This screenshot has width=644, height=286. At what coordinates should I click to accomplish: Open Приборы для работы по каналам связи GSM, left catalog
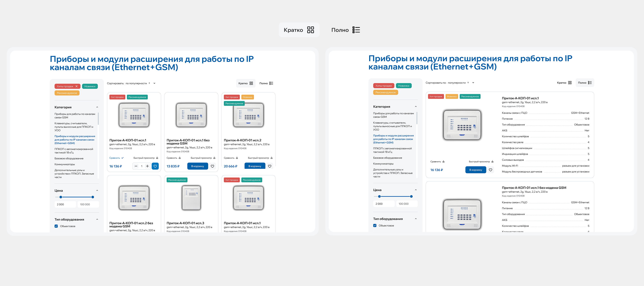click(75, 116)
